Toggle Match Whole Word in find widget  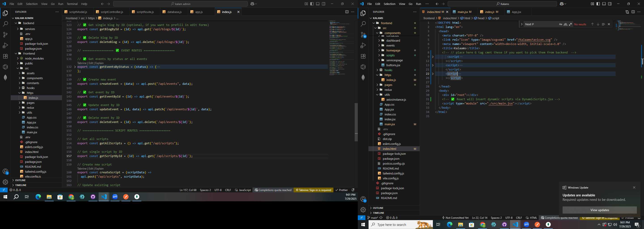pyautogui.click(x=566, y=24)
